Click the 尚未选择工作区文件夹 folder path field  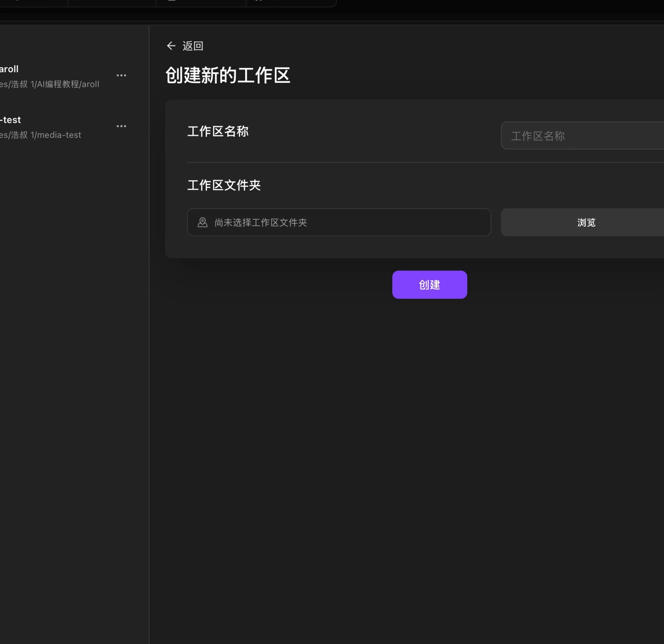coord(339,222)
